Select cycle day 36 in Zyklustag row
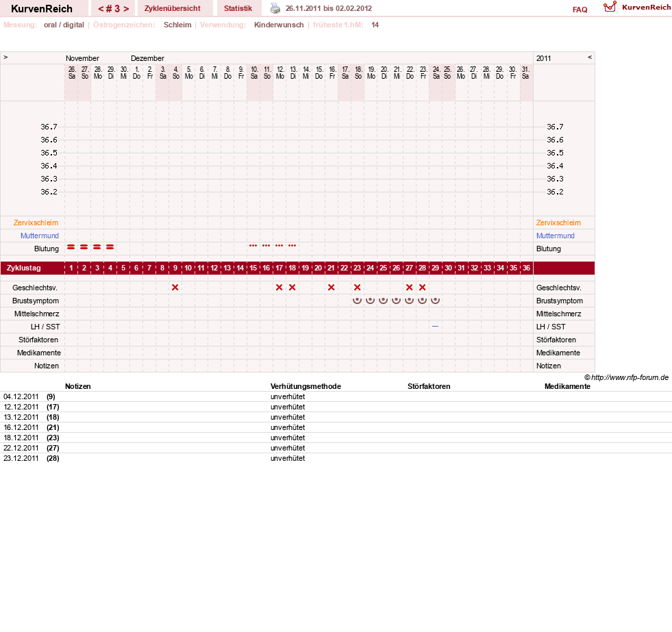This screenshot has width=672, height=632. click(x=526, y=268)
